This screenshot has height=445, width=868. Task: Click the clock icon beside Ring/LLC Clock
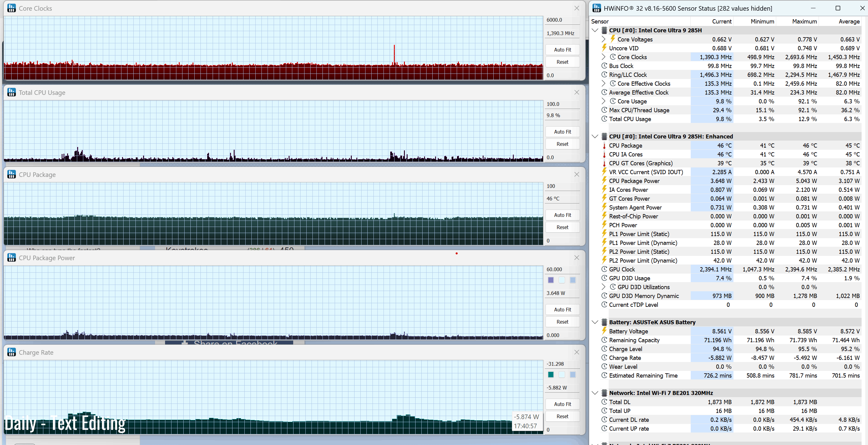(604, 74)
